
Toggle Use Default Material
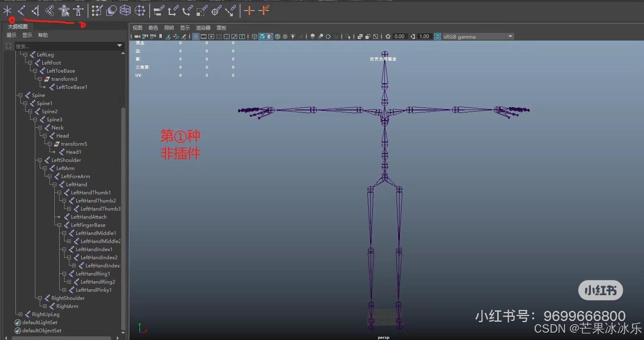pos(269,37)
